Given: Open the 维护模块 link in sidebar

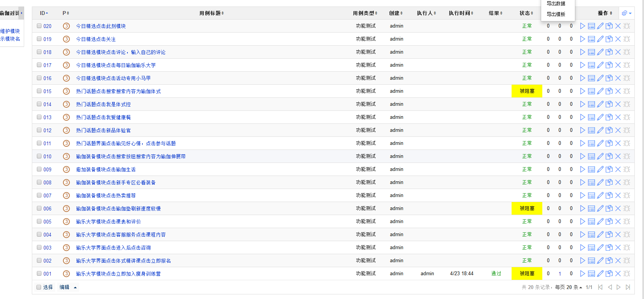Looking at the screenshot, I should point(10,31).
